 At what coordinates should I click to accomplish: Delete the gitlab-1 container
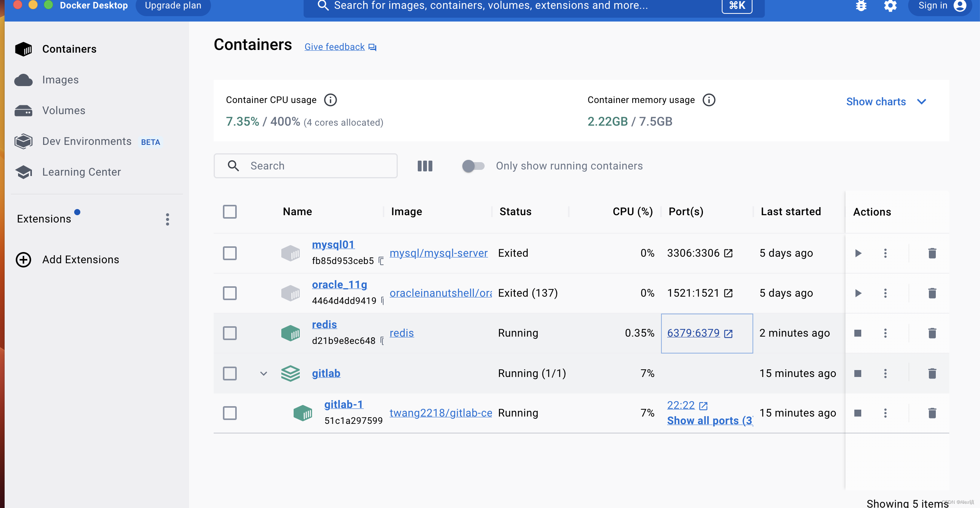point(932,413)
